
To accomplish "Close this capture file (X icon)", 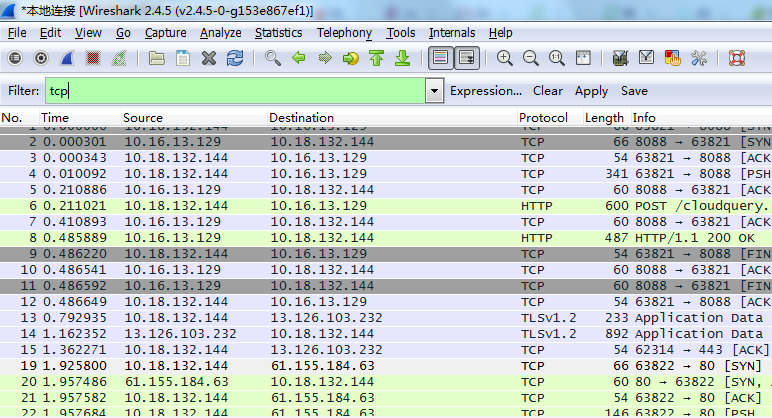I will (x=209, y=58).
